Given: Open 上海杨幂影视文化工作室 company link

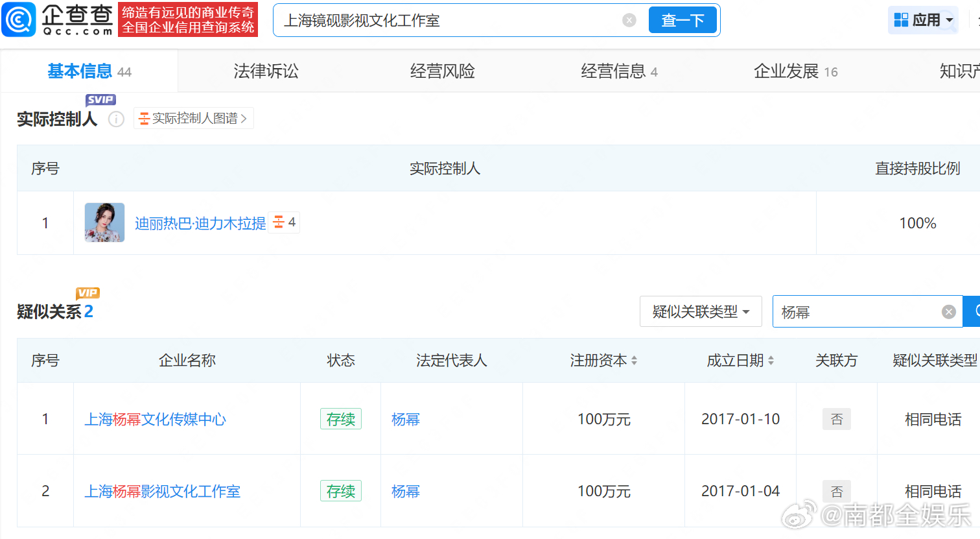Looking at the screenshot, I should pyautogui.click(x=163, y=492).
